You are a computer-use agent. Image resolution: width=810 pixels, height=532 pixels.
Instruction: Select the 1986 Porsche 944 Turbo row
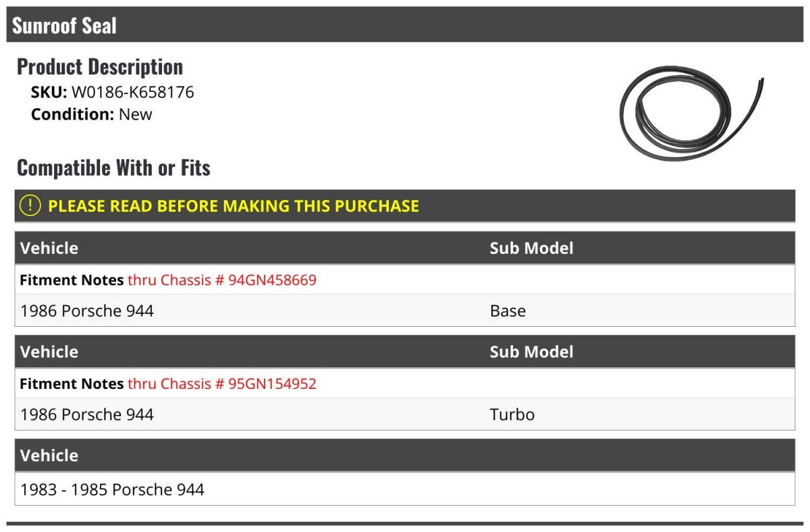(x=405, y=414)
